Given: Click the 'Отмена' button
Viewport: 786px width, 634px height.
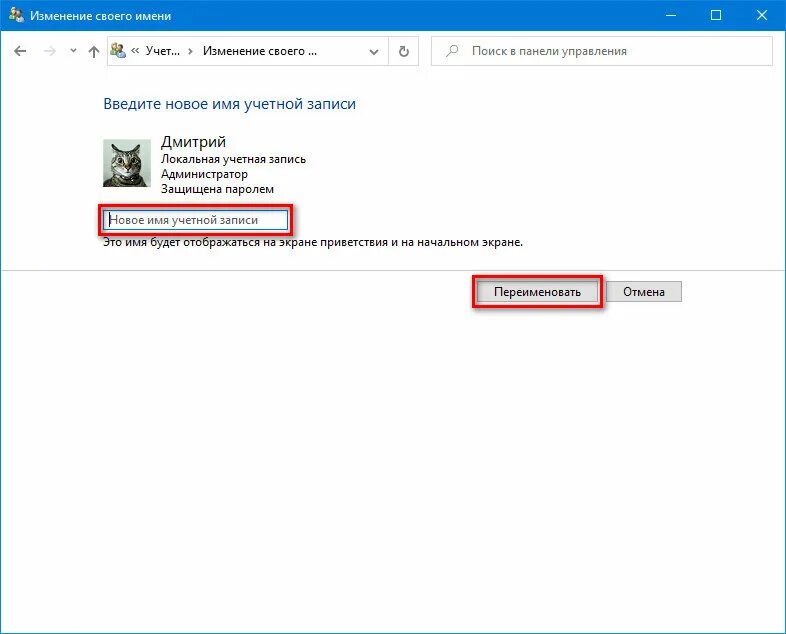Looking at the screenshot, I should pos(644,292).
